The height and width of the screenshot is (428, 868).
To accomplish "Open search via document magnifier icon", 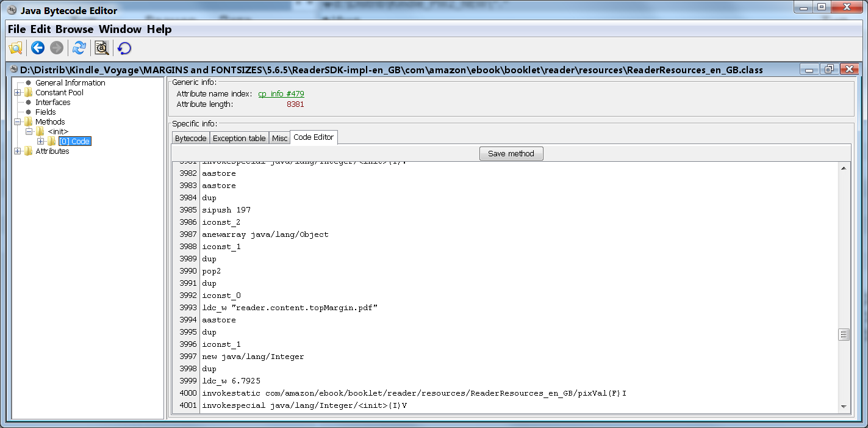I will pos(102,48).
